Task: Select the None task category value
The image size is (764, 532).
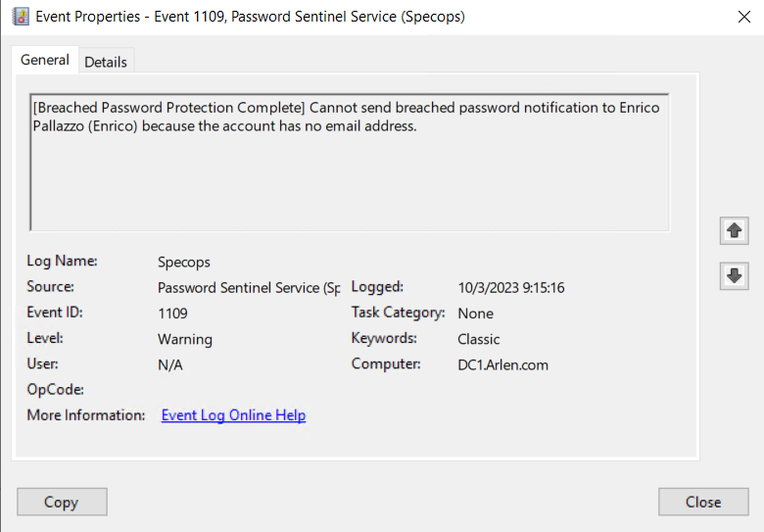Action: [476, 314]
